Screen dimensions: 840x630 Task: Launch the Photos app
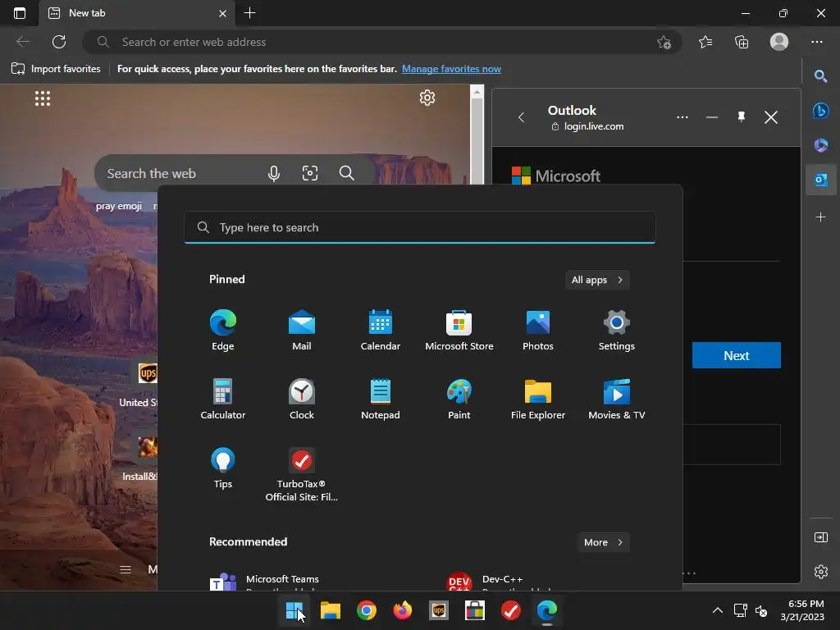pyautogui.click(x=538, y=330)
